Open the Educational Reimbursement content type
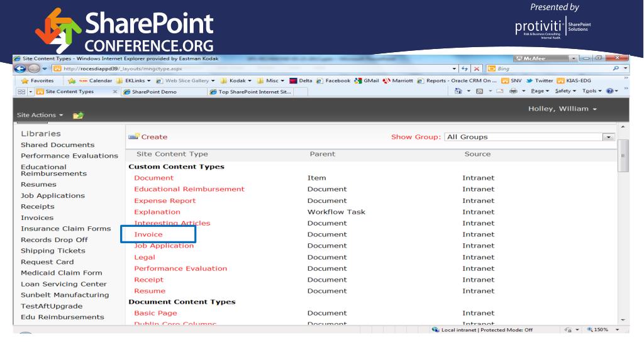This screenshot has height=362, width=644. click(189, 189)
